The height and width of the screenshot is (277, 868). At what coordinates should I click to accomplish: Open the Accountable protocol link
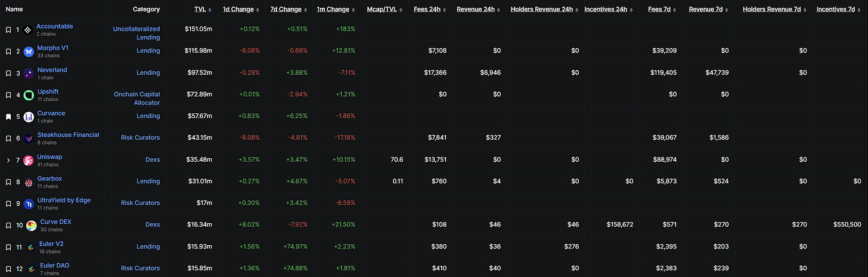point(54,26)
